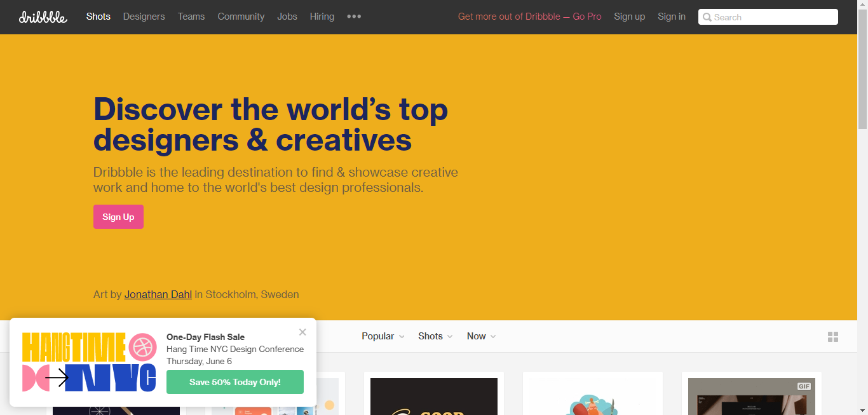Open the three-dot more menu

tap(354, 17)
